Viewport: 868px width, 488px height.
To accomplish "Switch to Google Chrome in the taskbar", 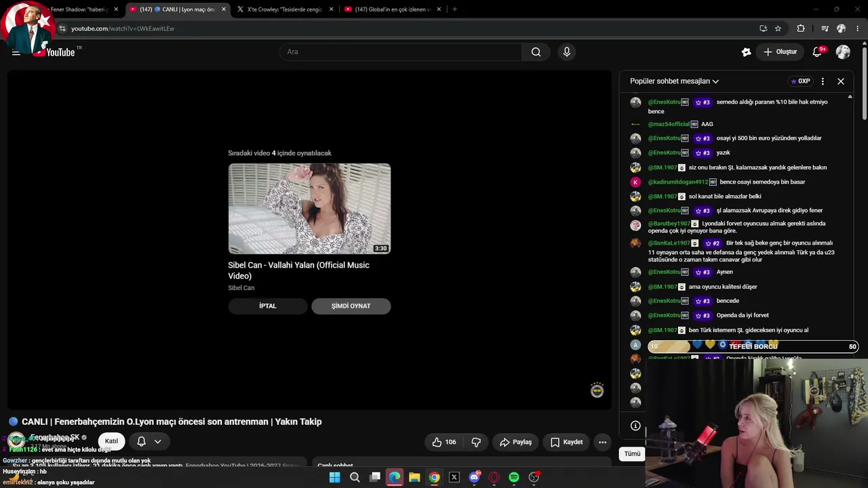I will pos(434,477).
